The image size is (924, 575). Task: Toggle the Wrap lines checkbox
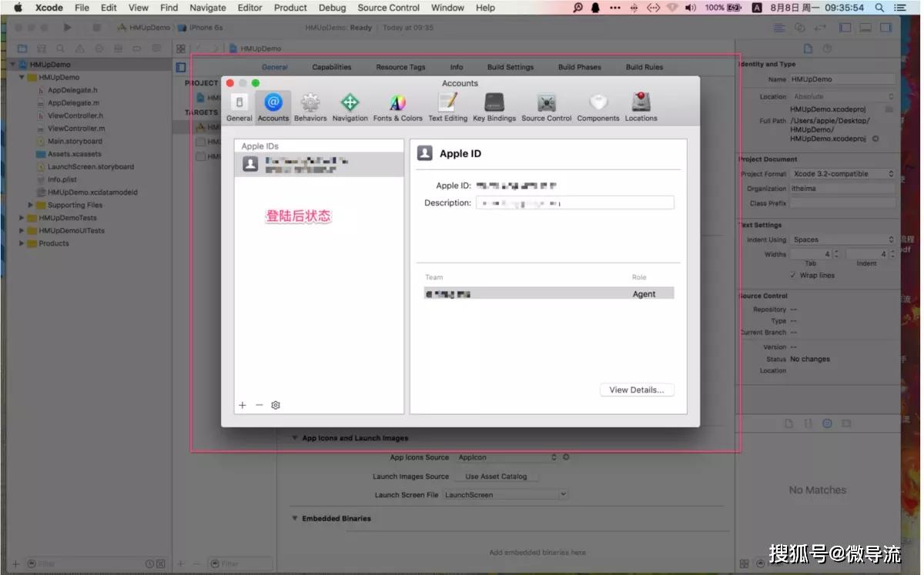(793, 275)
